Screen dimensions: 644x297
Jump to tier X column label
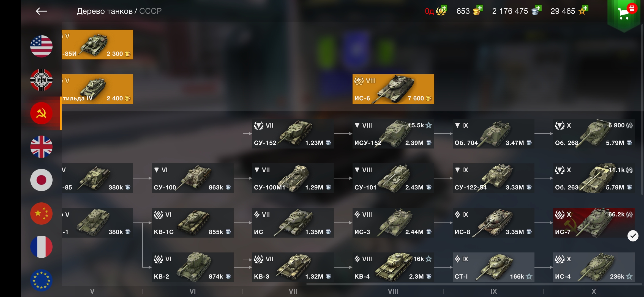point(594,291)
